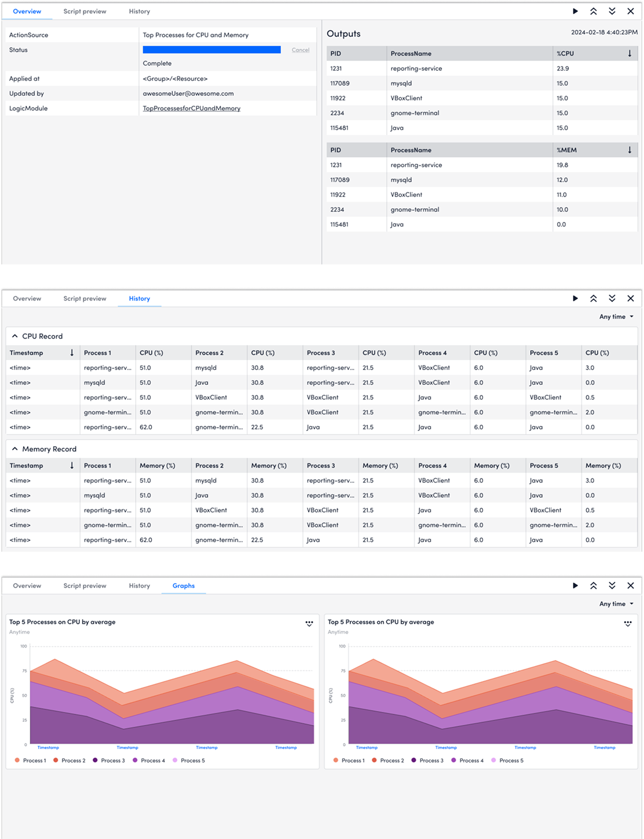The height and width of the screenshot is (839, 644).
Task: Select the PID 117089 row in the %CPU table
Action: [x=482, y=83]
